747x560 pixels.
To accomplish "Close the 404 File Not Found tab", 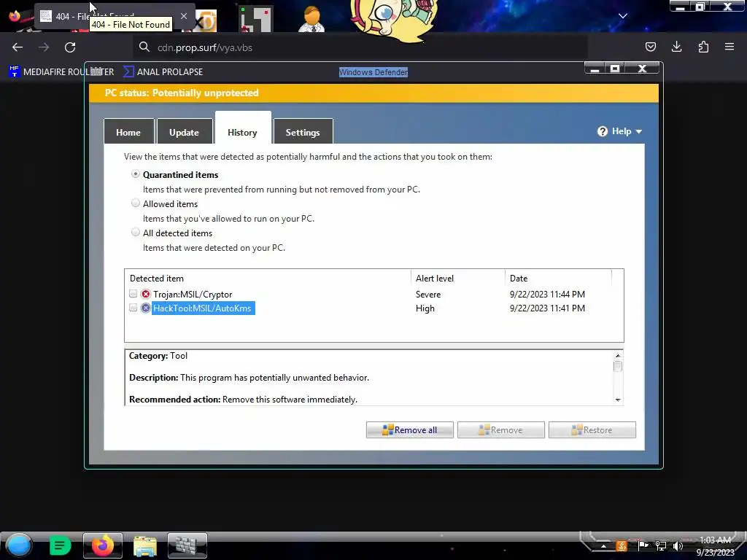I will click(x=184, y=16).
